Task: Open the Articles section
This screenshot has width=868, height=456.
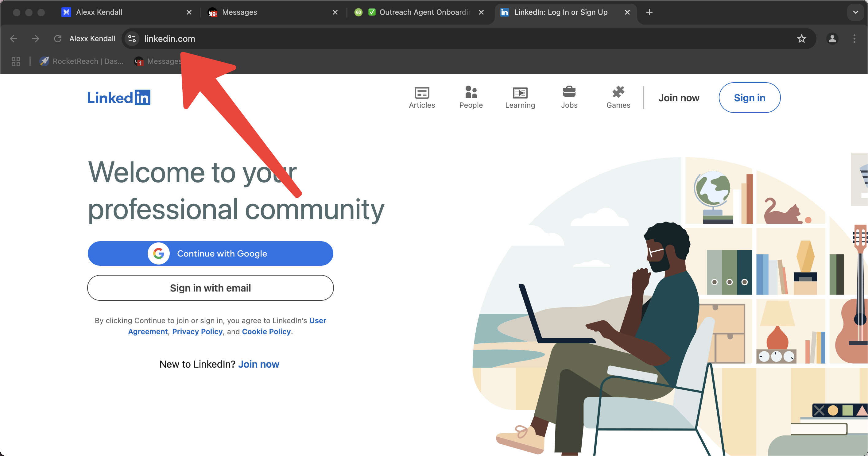Action: [422, 98]
